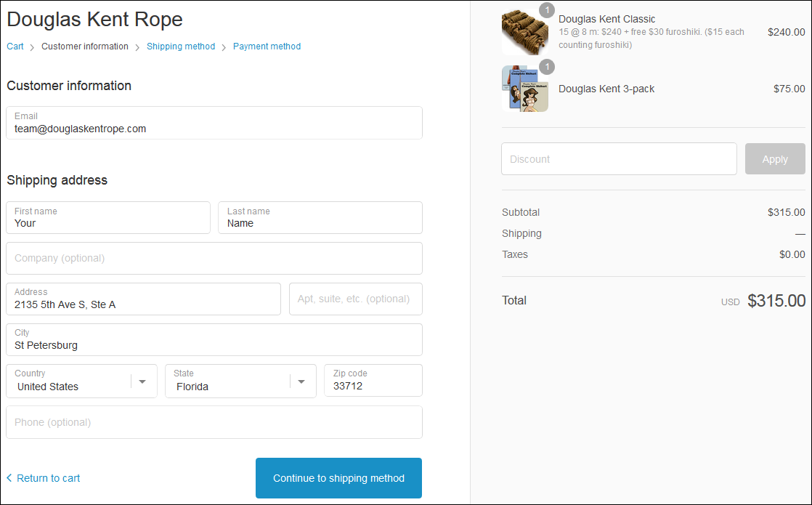812x505 pixels.
Task: Click the Phone (optional) field
Action: point(214,422)
